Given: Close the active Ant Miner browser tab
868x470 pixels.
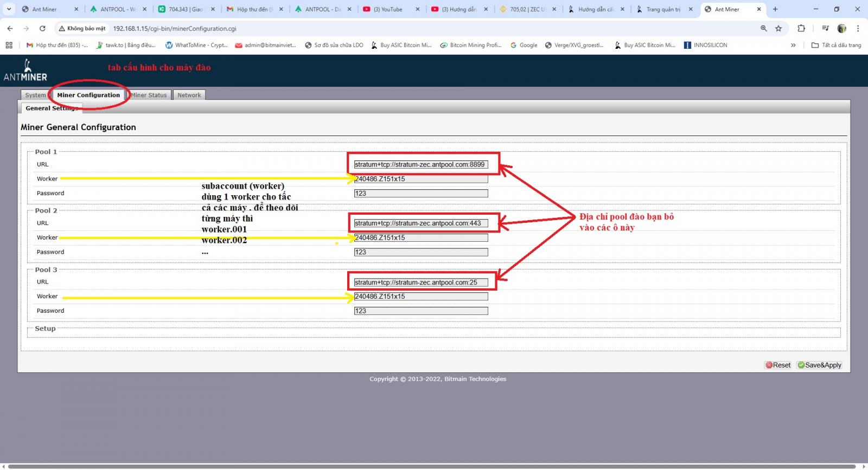Looking at the screenshot, I should point(759,9).
